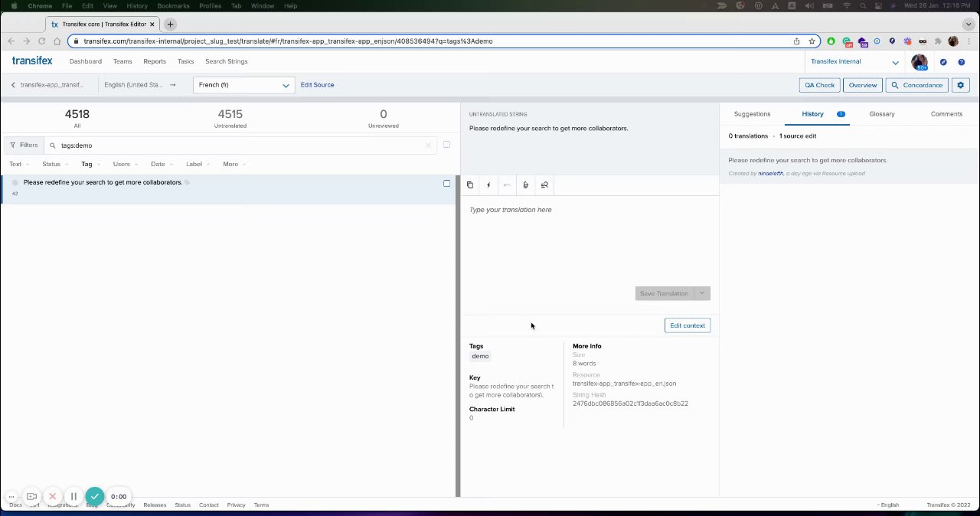Screen dimensions: 980x516
Task: Open the Save Translation dropdown arrow
Action: click(x=702, y=293)
